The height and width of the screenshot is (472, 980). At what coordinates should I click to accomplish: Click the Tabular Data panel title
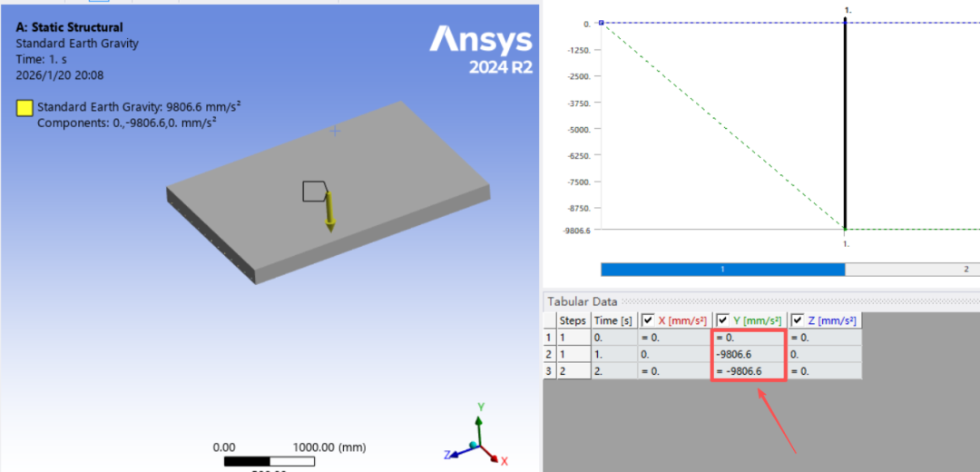(583, 301)
